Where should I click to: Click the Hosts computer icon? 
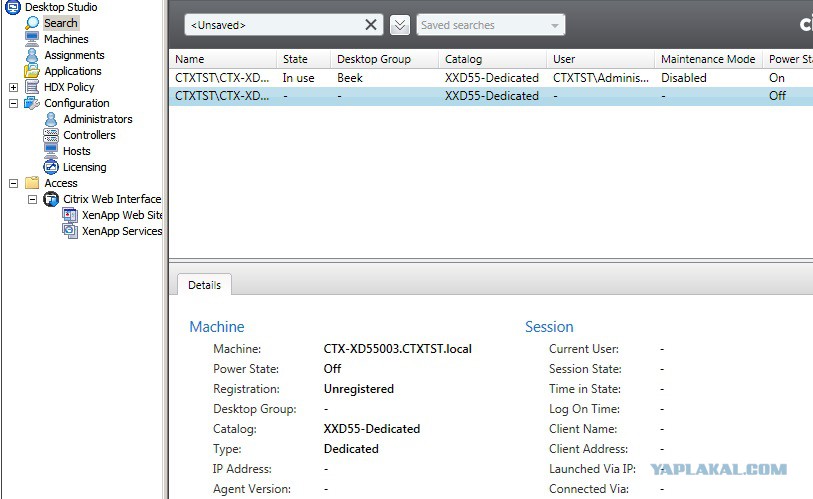coord(51,151)
